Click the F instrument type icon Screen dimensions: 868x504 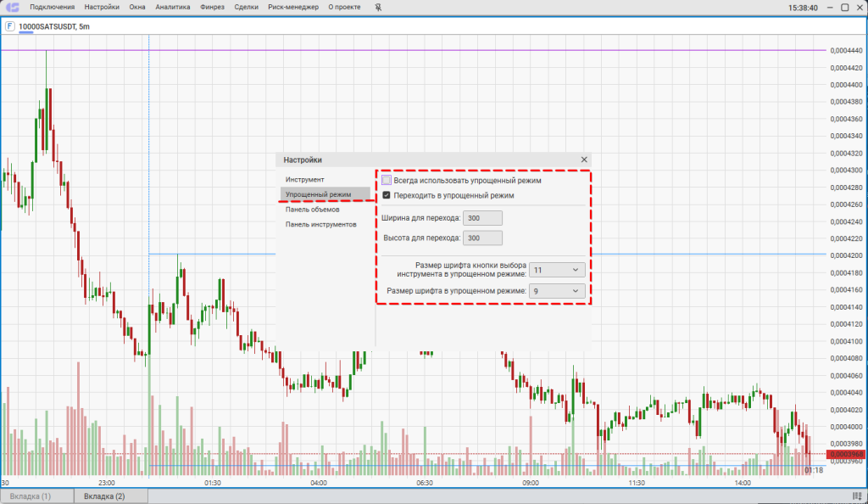point(10,26)
